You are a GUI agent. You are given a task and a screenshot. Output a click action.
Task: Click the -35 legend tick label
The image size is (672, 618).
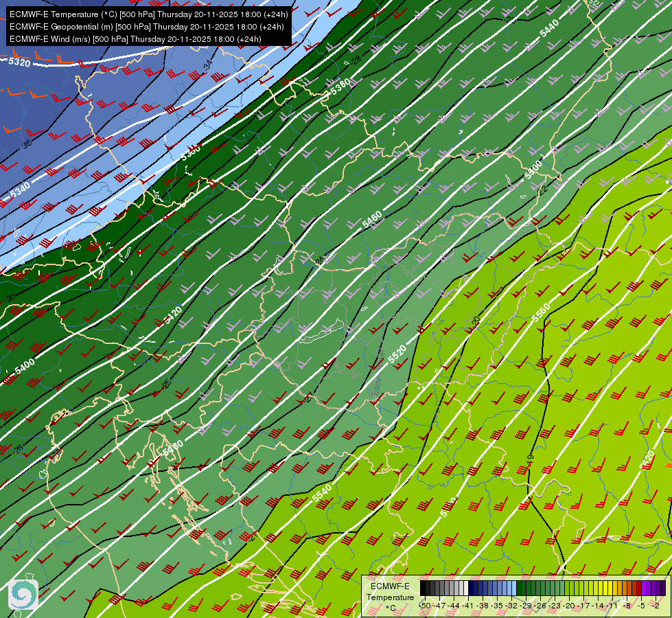point(497,606)
